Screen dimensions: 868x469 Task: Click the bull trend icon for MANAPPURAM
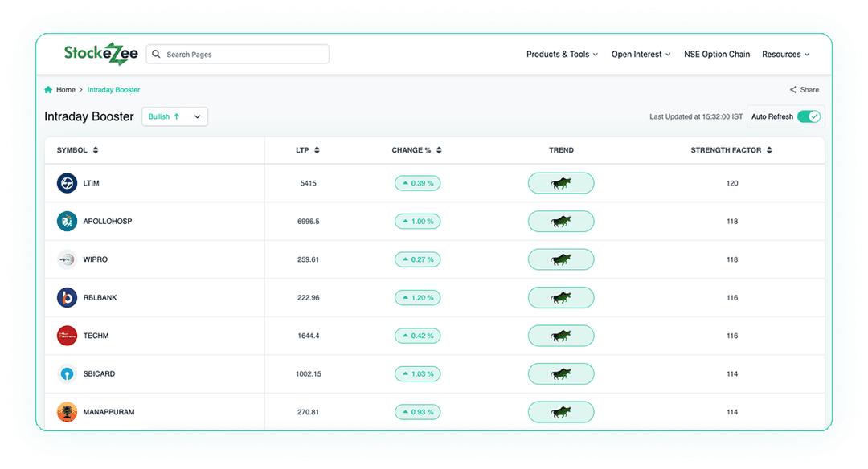[561, 412]
